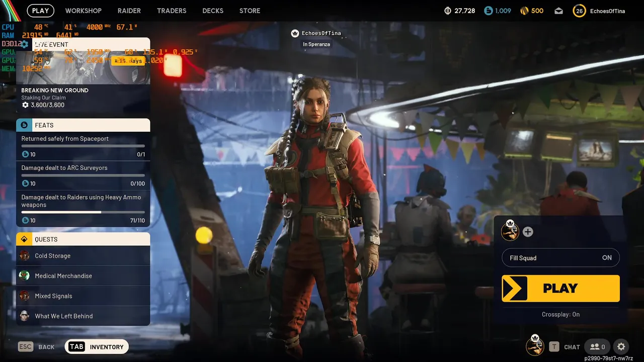Viewport: 644px width, 362px height.
Task: Click the ARC Surveyors feat progress bar
Action: (83, 175)
